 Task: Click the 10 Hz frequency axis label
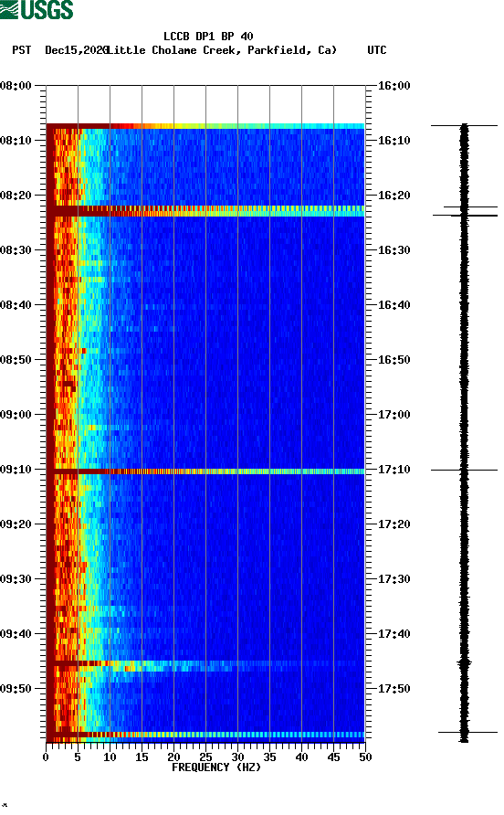(x=110, y=757)
